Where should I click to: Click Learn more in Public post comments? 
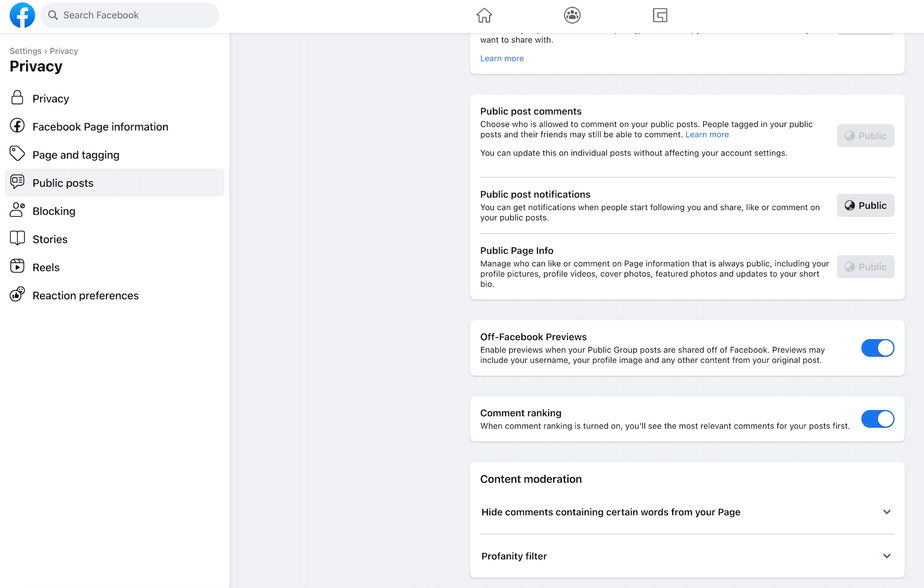(707, 135)
